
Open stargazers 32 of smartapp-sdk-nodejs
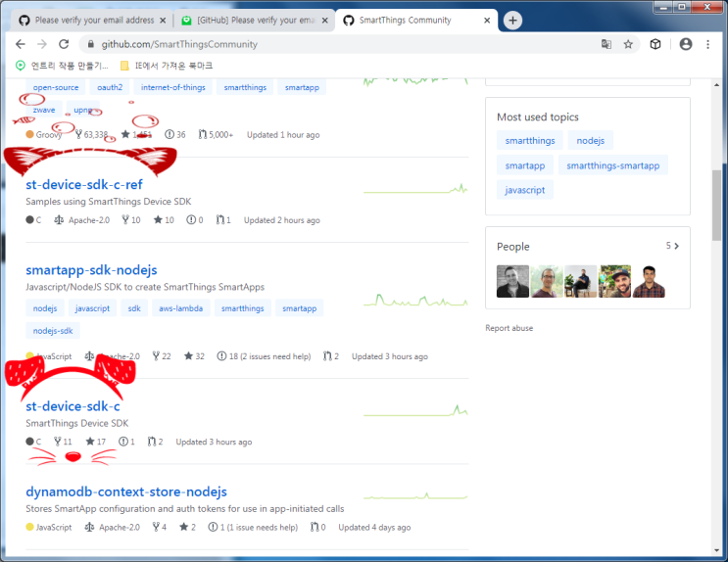point(194,356)
